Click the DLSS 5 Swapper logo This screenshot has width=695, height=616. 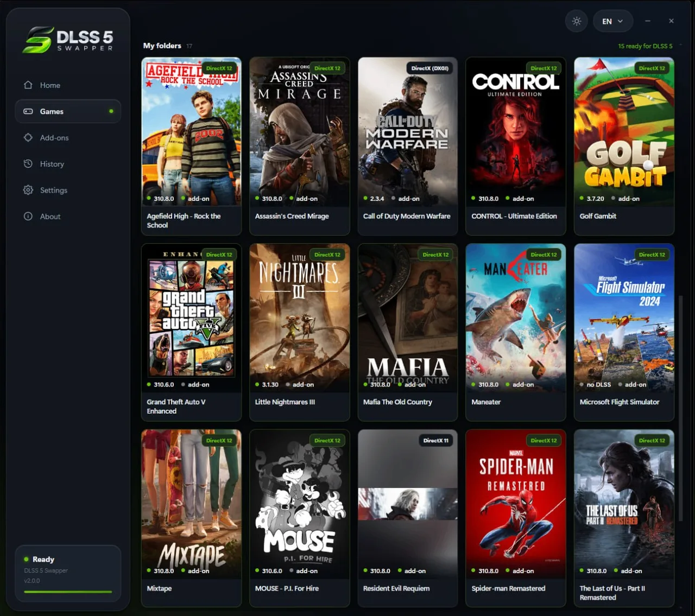(68, 40)
